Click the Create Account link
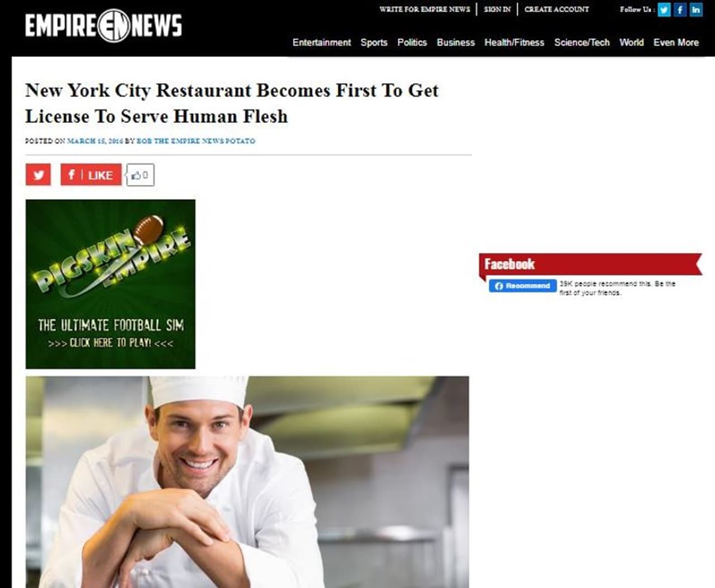 pos(556,9)
